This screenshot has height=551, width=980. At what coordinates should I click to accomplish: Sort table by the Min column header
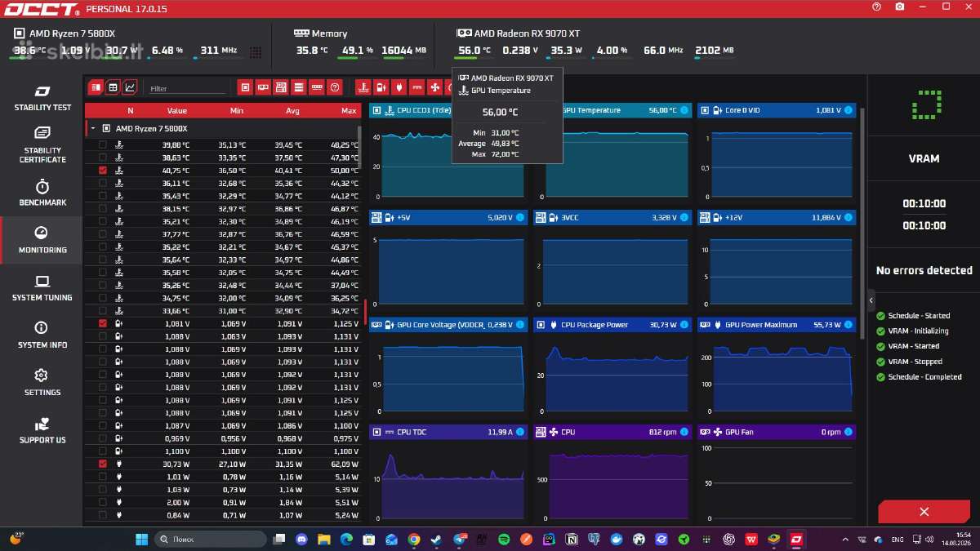[237, 110]
